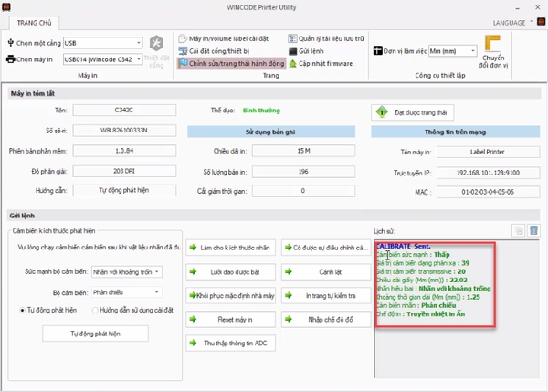Select 'Máy in/volume label cài đặt' option
Viewport: 548px width, 392px height.
click(225, 38)
